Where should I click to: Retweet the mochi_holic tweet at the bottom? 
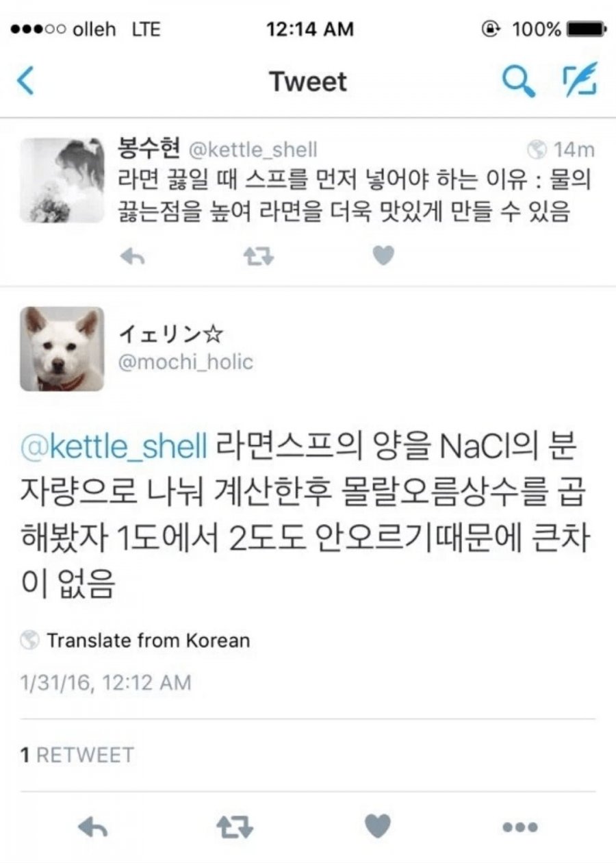(x=235, y=827)
